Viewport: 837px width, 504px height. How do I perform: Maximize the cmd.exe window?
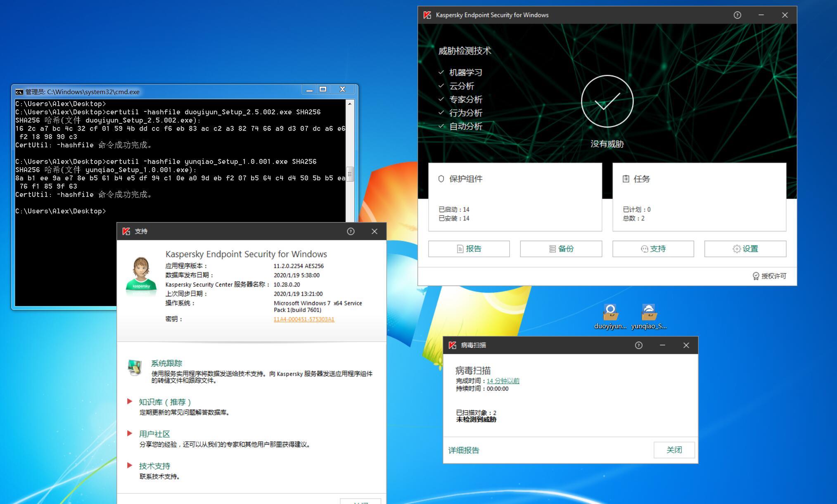323,90
